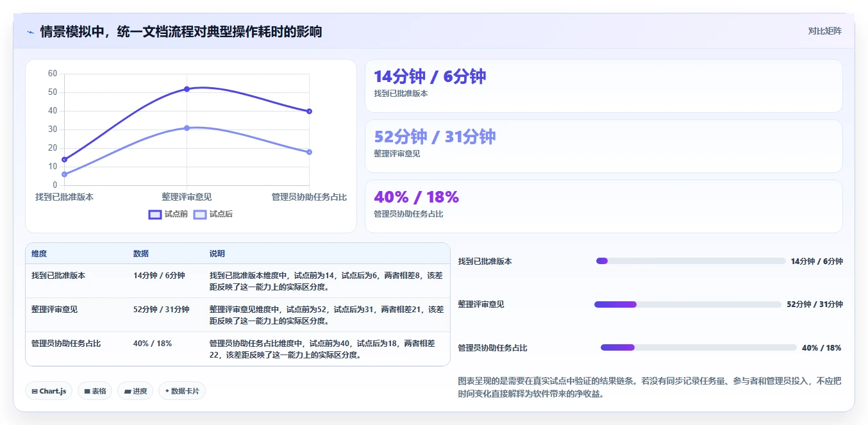Screen dimensions: 868x425
Task: Click the icon in 进度 tag
Action: pyautogui.click(x=127, y=391)
